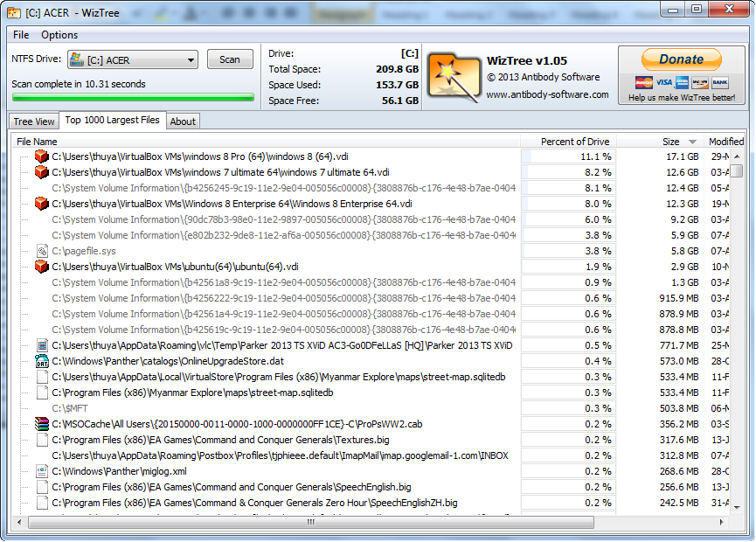Click file icon for VirtualStore street-map.sqlitedb
756x542 pixels.
[x=42, y=377]
